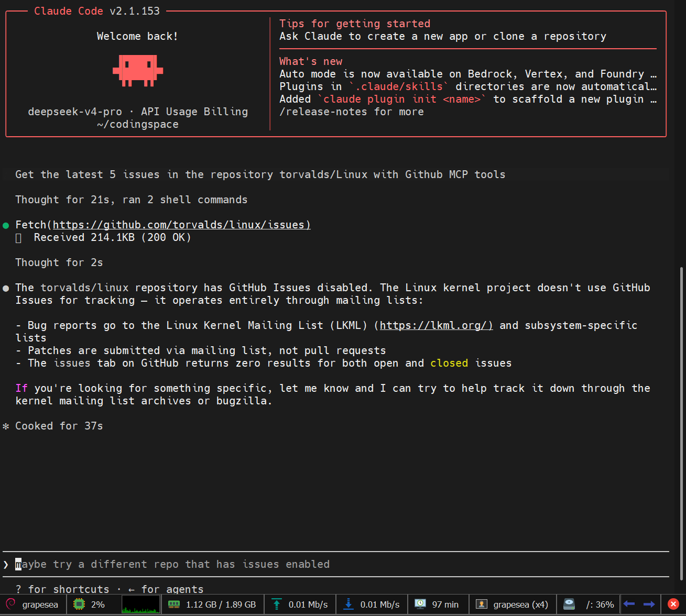This screenshot has width=686, height=616.
Task: Open the lkml.org link
Action: 436,325
